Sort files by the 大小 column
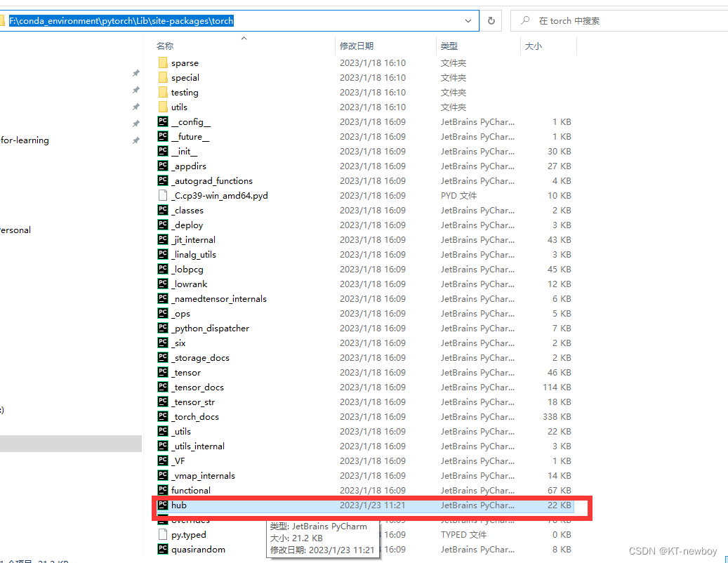The width and height of the screenshot is (728, 563). [x=534, y=46]
